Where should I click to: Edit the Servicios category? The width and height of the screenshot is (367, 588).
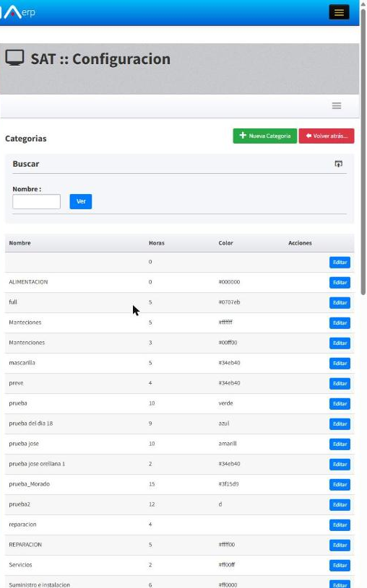[340, 566]
